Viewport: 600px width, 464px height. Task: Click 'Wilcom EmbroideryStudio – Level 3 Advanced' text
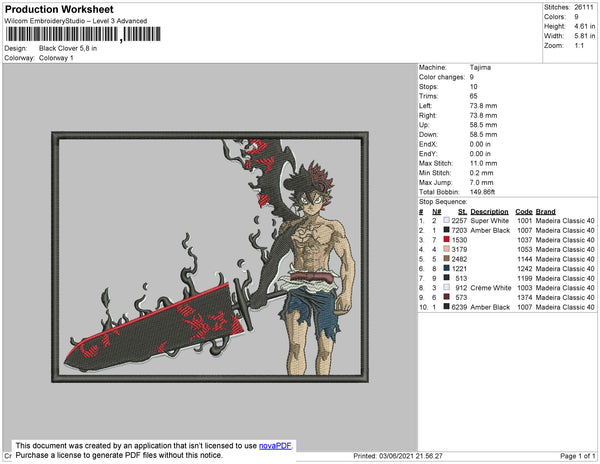pos(76,21)
